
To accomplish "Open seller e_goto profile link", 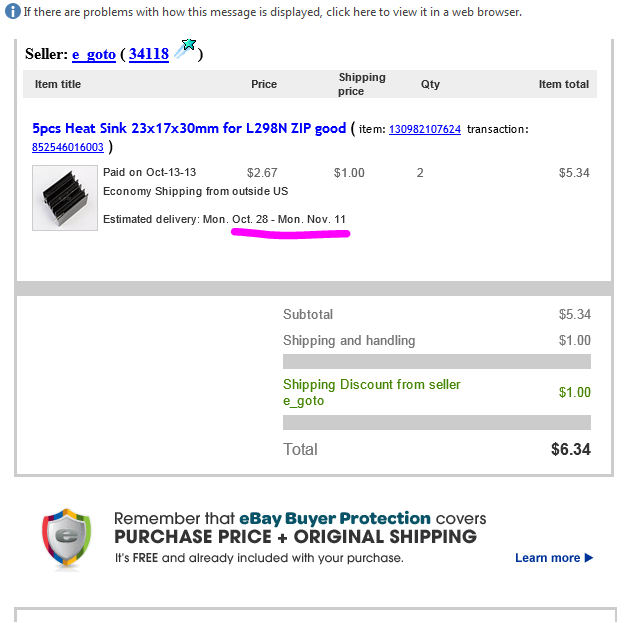I will [94, 54].
